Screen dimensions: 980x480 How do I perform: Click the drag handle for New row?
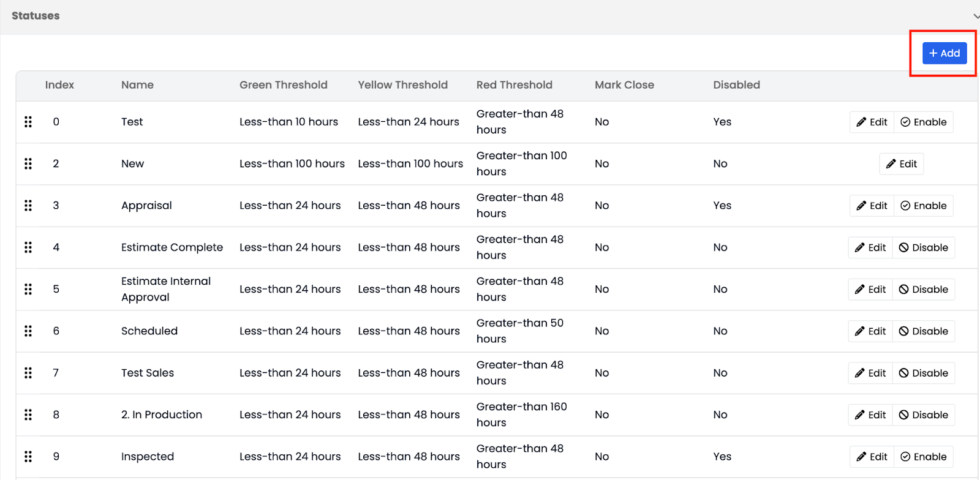[28, 163]
